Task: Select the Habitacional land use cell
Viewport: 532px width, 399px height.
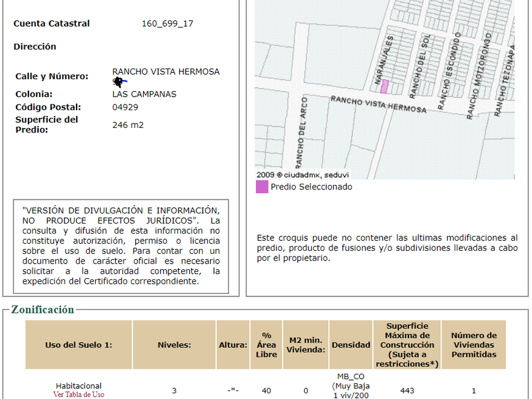Action: pos(79,386)
